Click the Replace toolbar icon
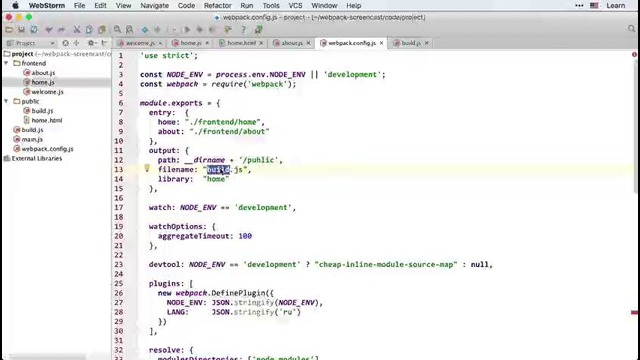The width and height of the screenshot is (640, 360). click(x=129, y=30)
